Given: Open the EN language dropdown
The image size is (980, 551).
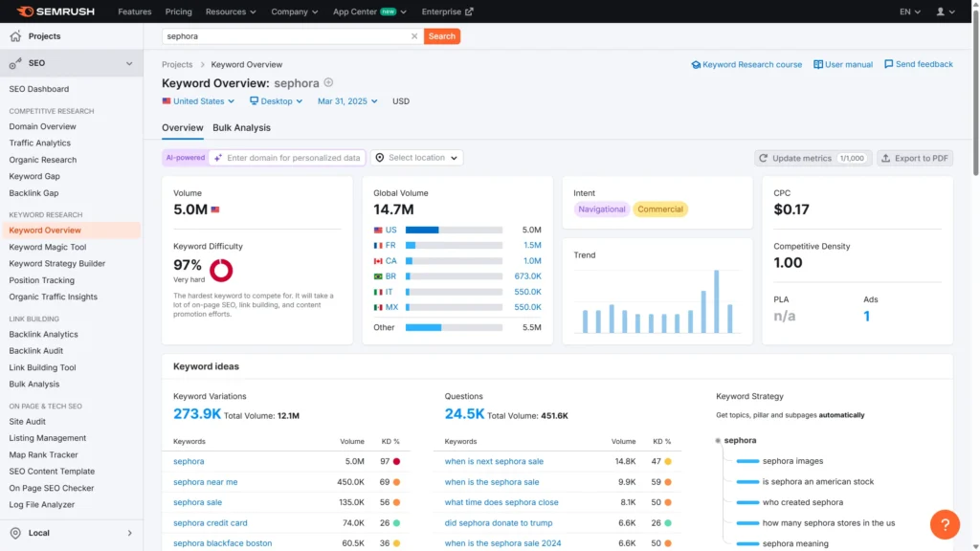Looking at the screenshot, I should 909,11.
